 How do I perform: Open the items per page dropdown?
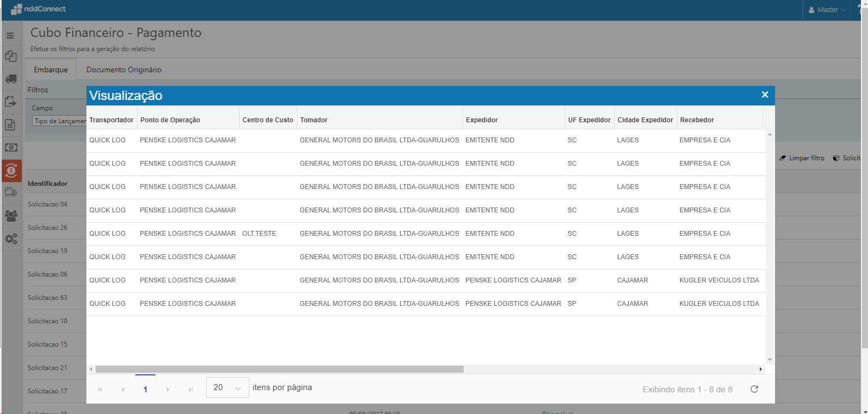click(228, 387)
